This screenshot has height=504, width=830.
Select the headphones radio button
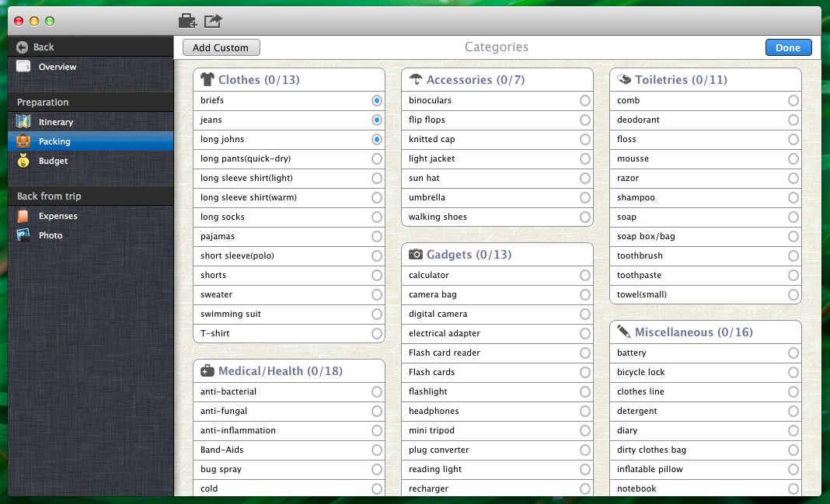coord(585,411)
